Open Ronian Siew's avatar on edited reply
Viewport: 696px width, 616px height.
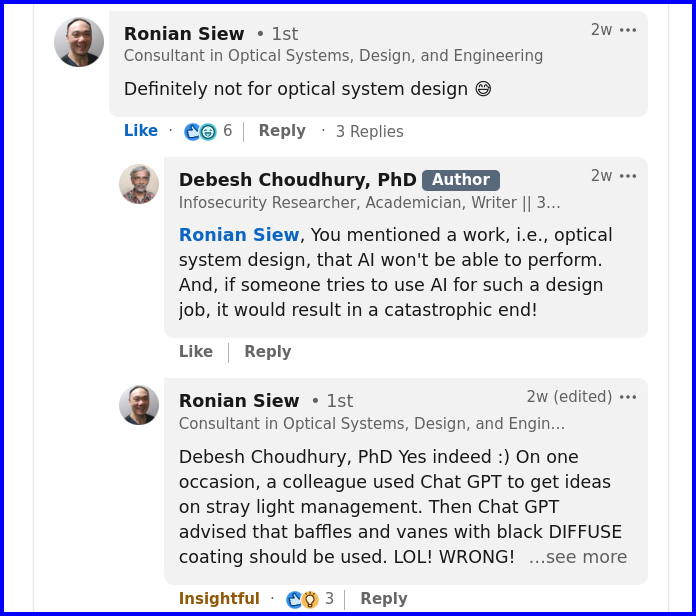[x=139, y=405]
